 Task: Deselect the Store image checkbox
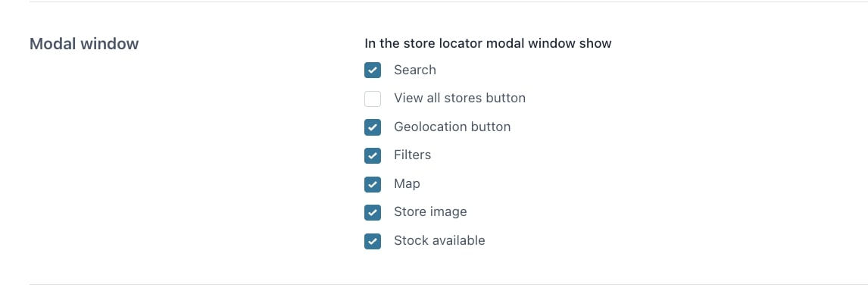tap(373, 212)
